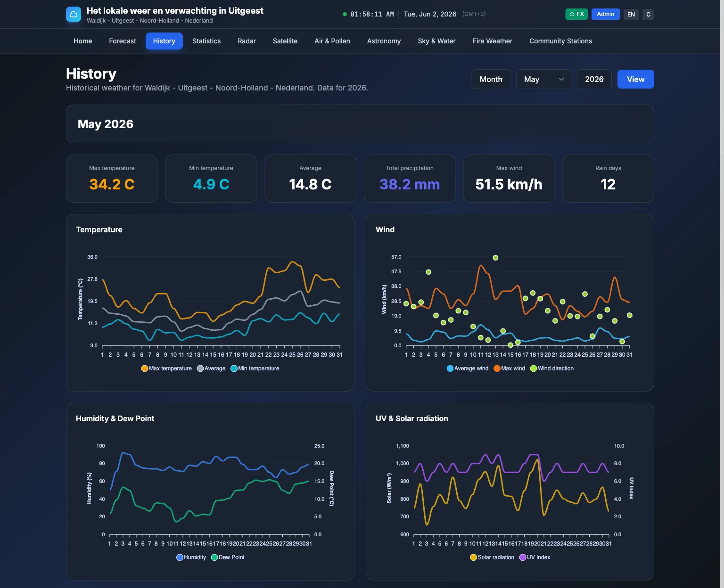
Task: Toggle Min temperature legend series
Action: [255, 368]
